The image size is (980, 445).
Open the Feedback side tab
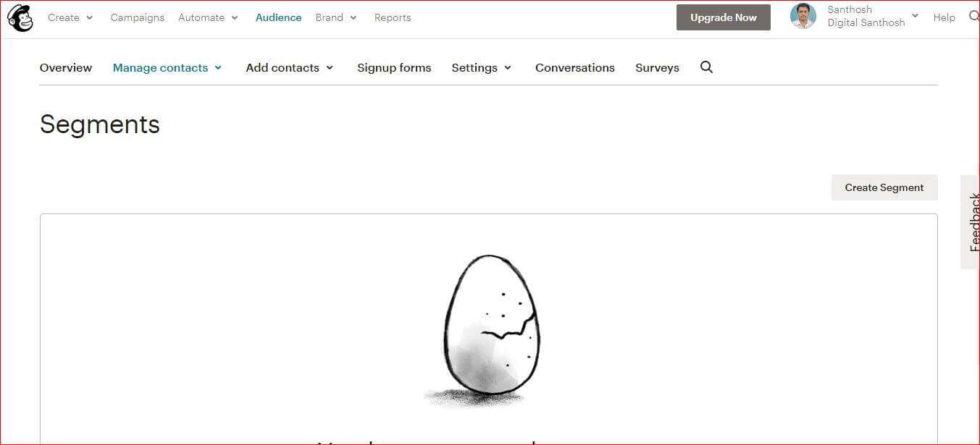coord(971,222)
